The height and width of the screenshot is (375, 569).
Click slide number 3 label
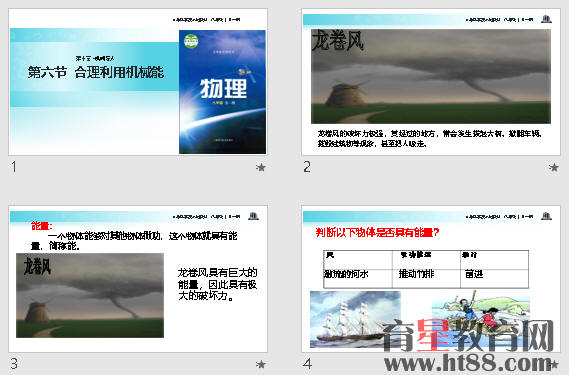(14, 364)
